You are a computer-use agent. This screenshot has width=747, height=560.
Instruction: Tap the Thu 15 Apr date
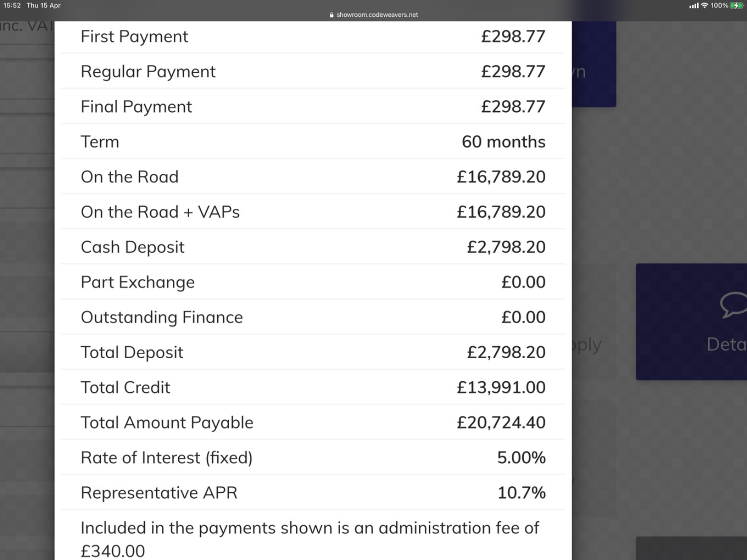point(44,5)
